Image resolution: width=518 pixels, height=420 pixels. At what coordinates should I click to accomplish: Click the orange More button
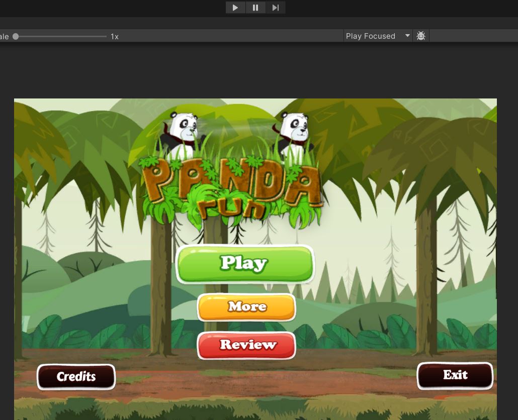point(246,307)
